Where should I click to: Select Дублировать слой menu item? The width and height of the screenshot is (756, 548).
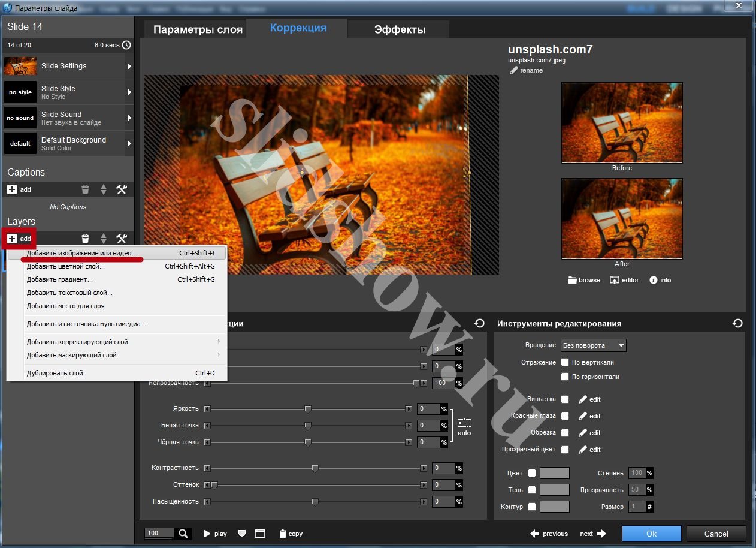117,373
